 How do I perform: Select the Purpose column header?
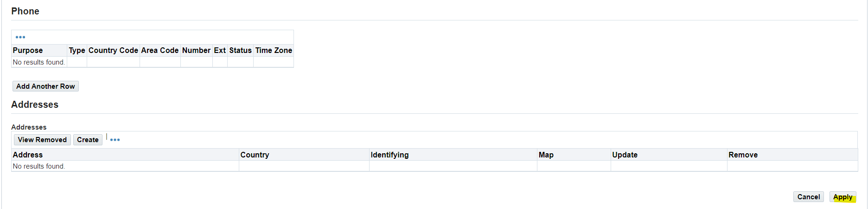pyautogui.click(x=28, y=50)
